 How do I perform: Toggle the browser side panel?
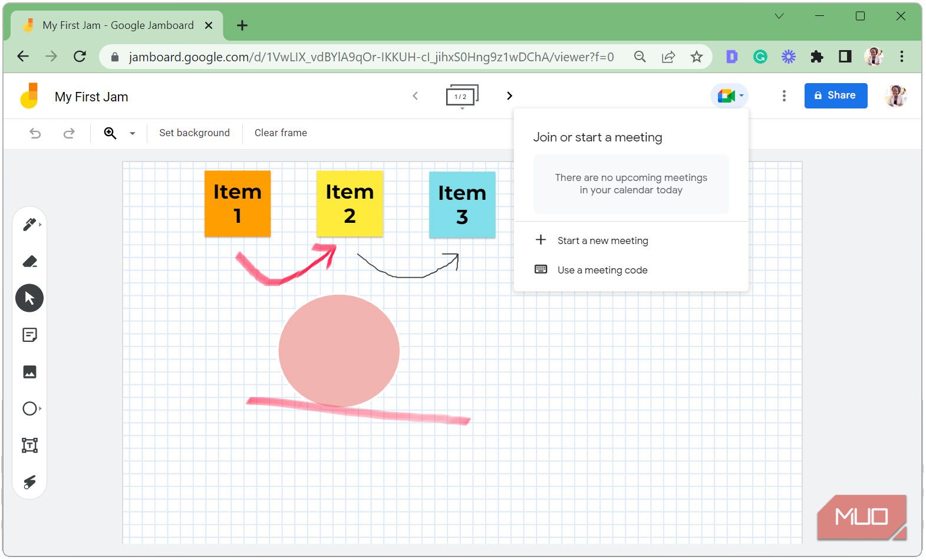tap(845, 57)
